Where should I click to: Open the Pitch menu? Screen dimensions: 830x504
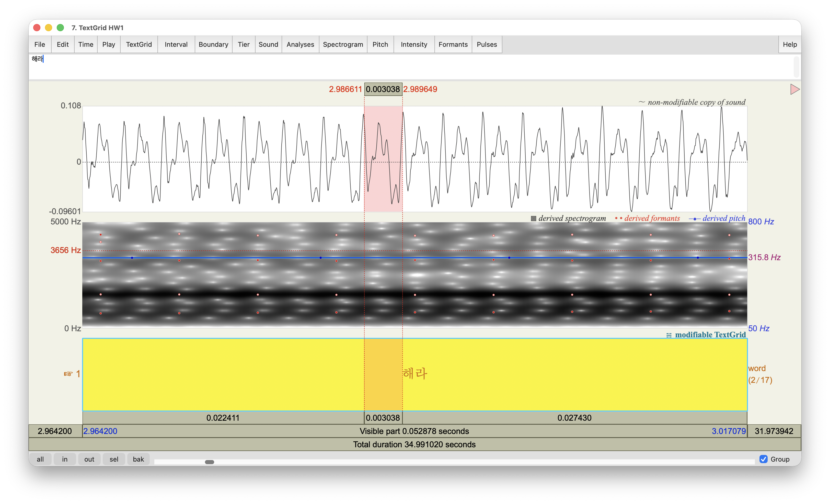380,44
